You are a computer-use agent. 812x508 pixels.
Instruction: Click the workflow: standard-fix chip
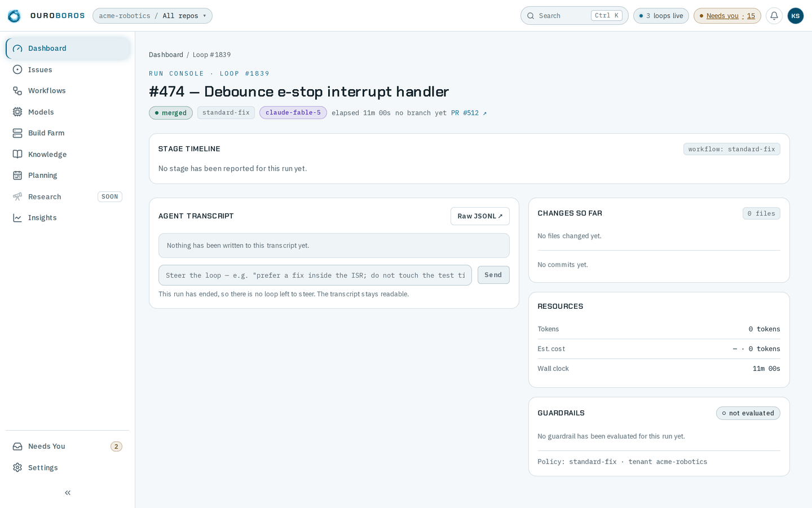[x=732, y=149]
